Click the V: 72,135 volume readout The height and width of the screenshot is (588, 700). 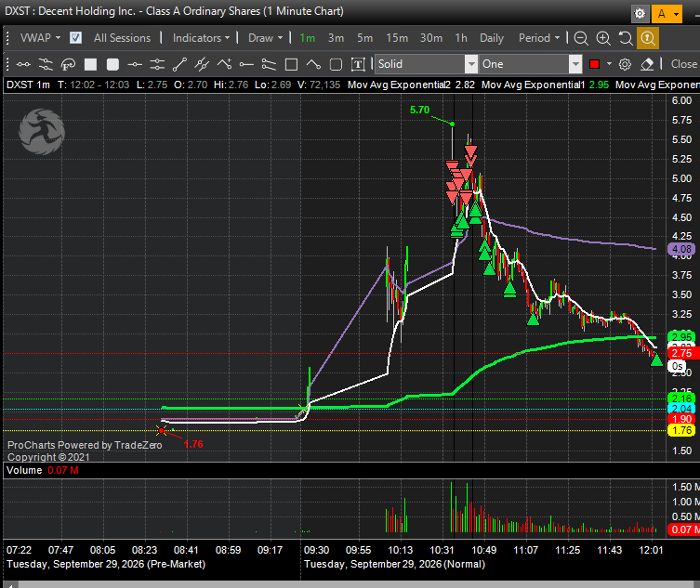click(318, 85)
